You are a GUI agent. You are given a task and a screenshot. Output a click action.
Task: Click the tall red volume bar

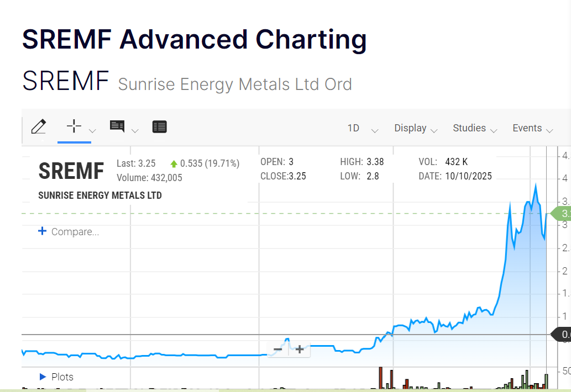(380, 378)
